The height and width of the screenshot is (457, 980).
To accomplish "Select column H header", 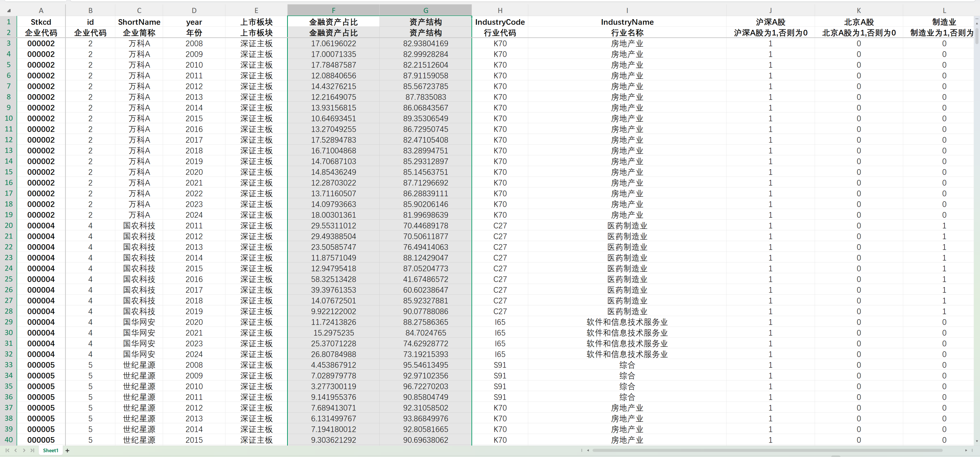I will coord(500,11).
